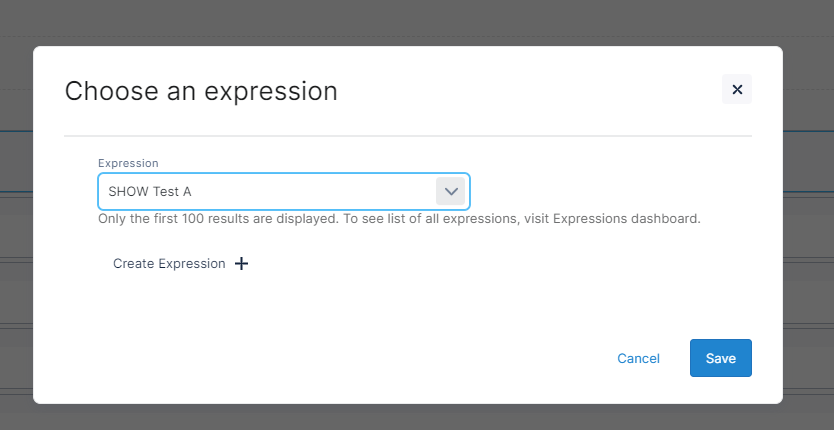
Task: Click the X button at dialog top-right
Action: (737, 90)
